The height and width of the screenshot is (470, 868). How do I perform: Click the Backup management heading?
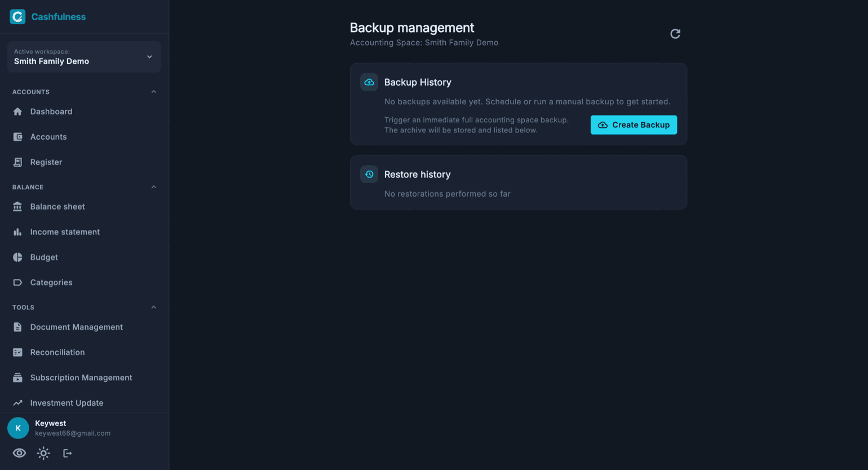pos(412,28)
